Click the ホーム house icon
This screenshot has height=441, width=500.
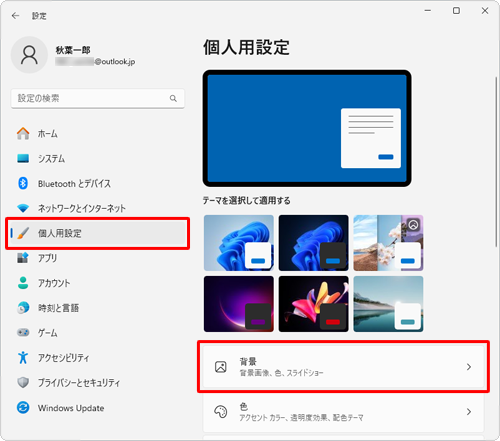pyautogui.click(x=23, y=133)
